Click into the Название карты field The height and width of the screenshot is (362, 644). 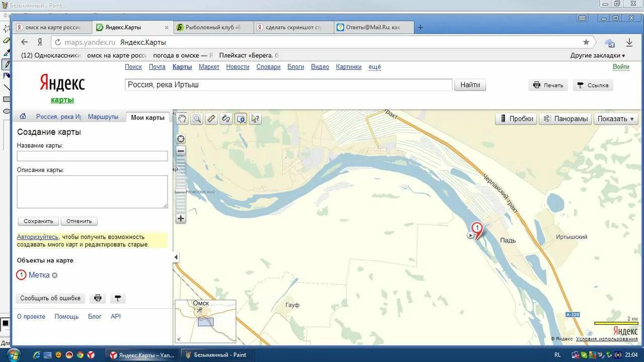(92, 156)
